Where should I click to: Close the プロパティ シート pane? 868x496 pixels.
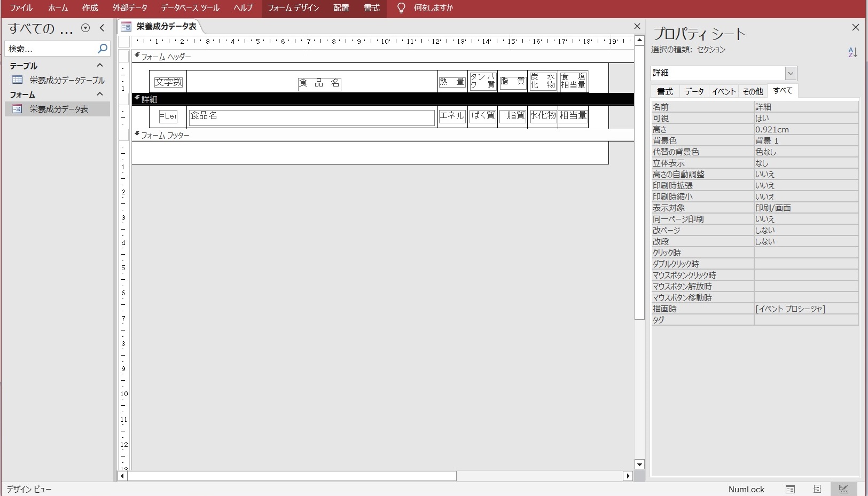click(855, 27)
